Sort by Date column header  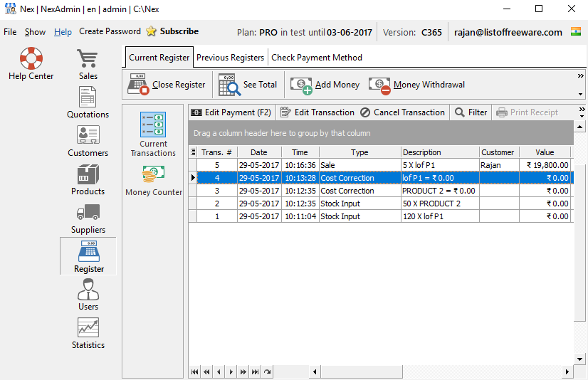point(259,152)
